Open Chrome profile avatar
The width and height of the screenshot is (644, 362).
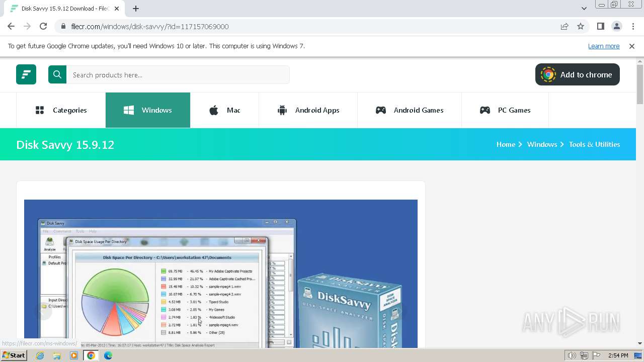pyautogui.click(x=617, y=26)
